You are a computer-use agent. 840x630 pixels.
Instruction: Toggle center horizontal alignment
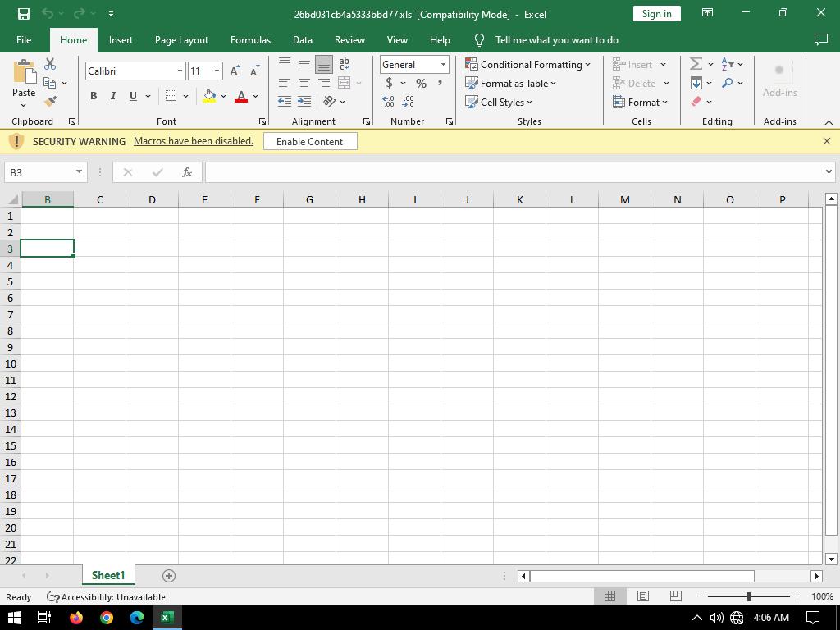(x=304, y=83)
